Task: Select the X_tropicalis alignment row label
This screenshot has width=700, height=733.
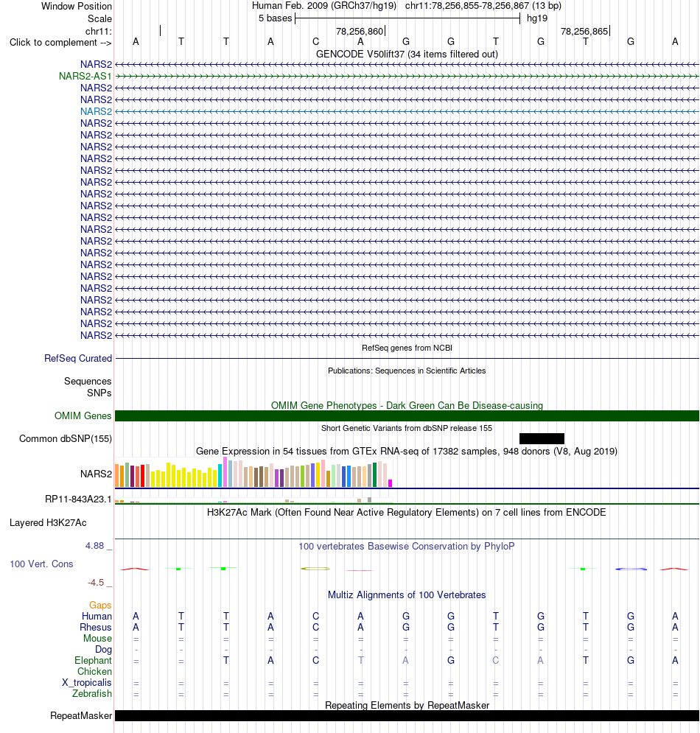Action: pos(86,682)
